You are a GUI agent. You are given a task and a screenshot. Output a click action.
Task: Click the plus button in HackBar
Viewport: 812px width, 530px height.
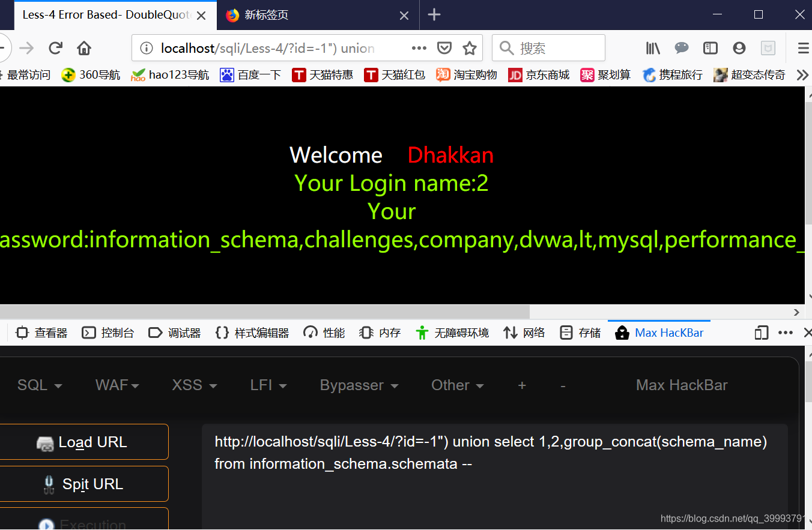(522, 385)
